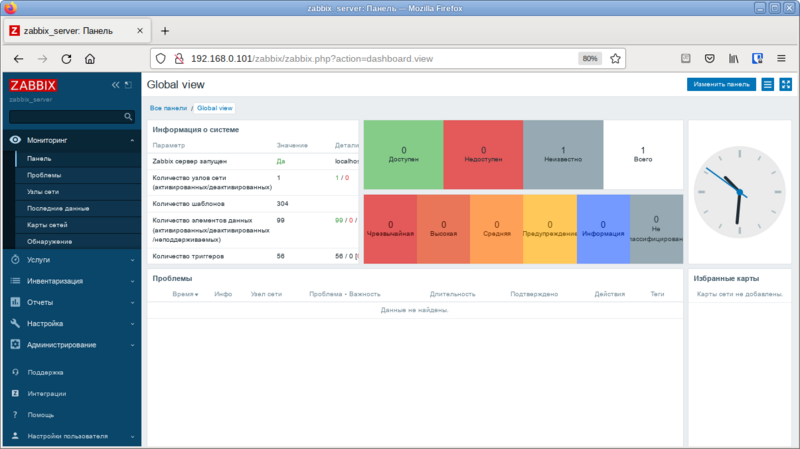
Task: Click the Monitoring eye icon
Action: tap(15, 140)
